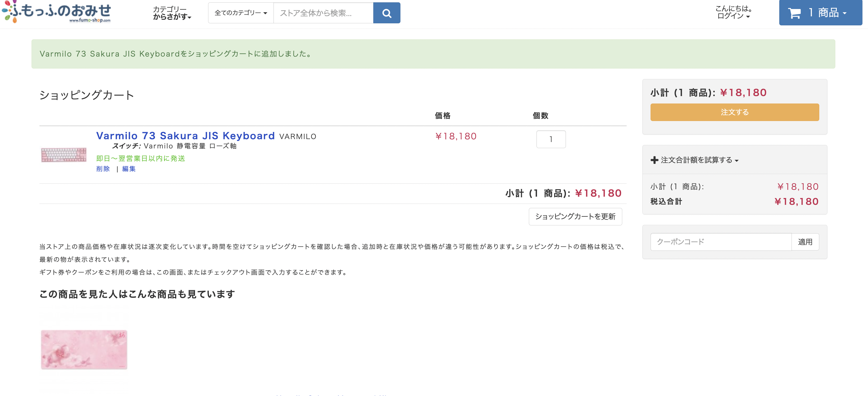Click the クーポンコード input field

(x=721, y=242)
